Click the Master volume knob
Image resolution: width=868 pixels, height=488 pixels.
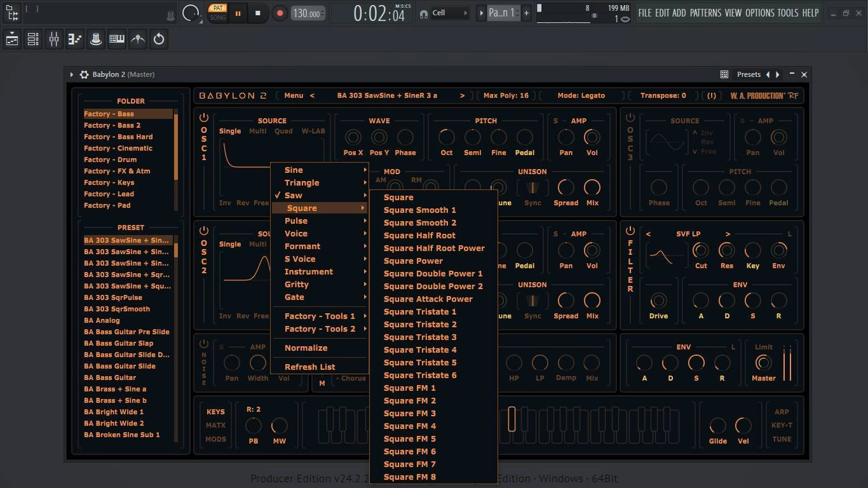[x=763, y=363]
